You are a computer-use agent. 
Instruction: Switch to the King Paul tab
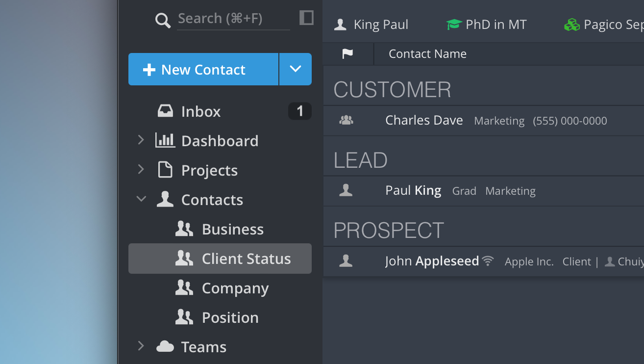point(371,25)
